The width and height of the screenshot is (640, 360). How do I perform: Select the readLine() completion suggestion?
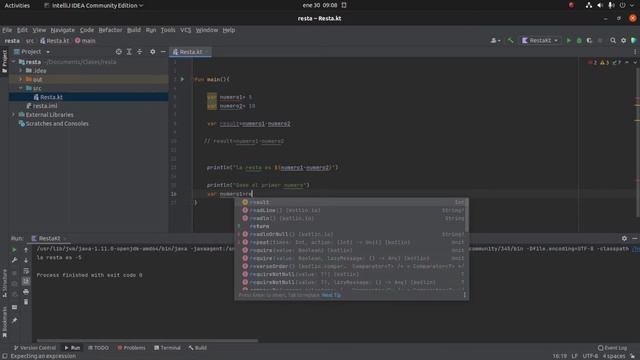tap(352, 210)
